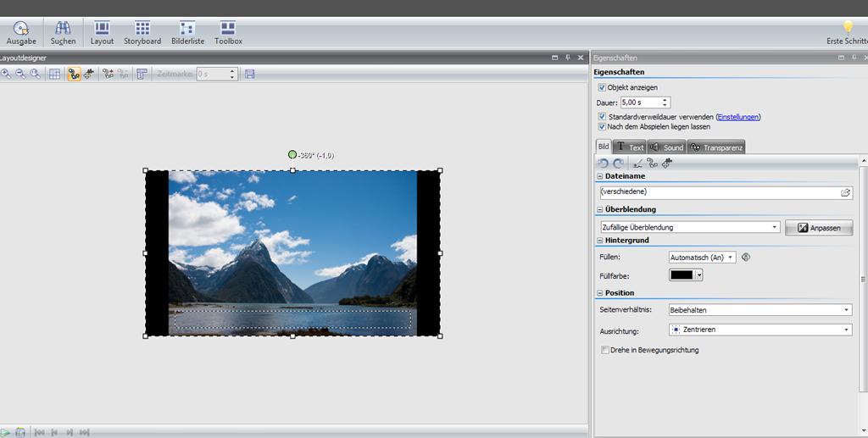Switch to the Sound tab

(666, 147)
